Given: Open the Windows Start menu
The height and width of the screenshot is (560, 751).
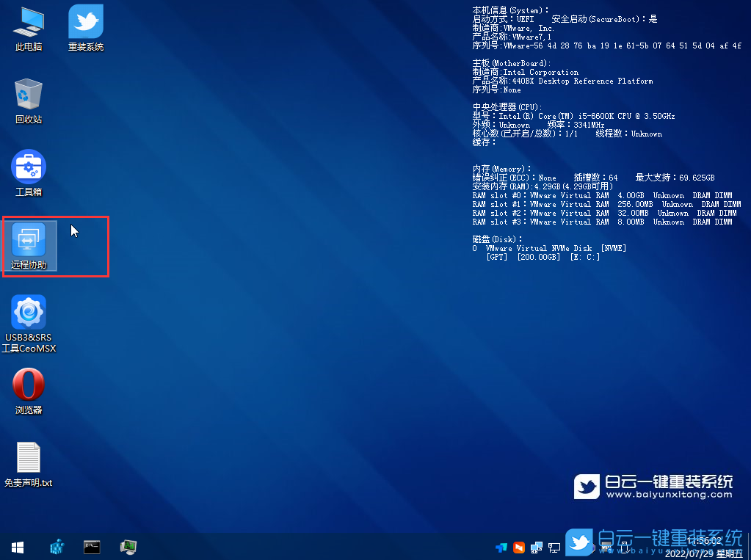Looking at the screenshot, I should tap(16, 546).
